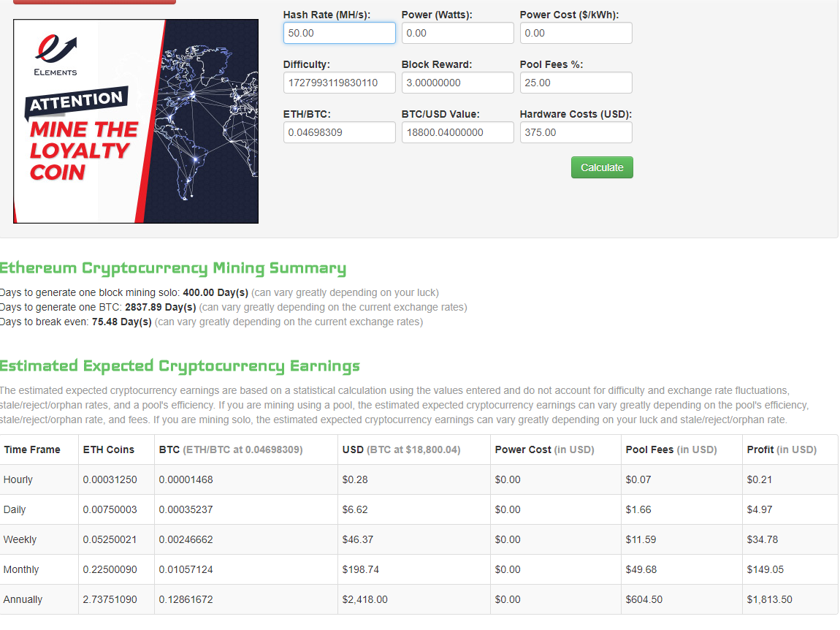Click the BTC/USD Value input field
The height and width of the screenshot is (630, 840).
(457, 132)
